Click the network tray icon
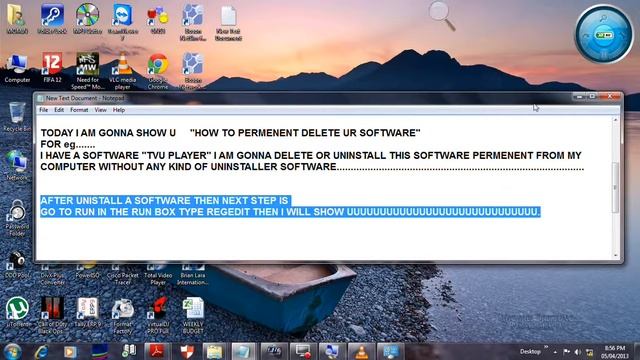Viewport: 640px width, 360px height. coord(589,352)
